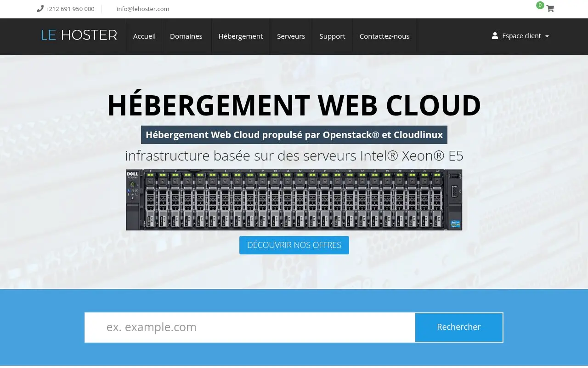The image size is (588, 368).
Task: Click the Openstack and Cloudlinux subtitle banner
Action: (x=294, y=135)
